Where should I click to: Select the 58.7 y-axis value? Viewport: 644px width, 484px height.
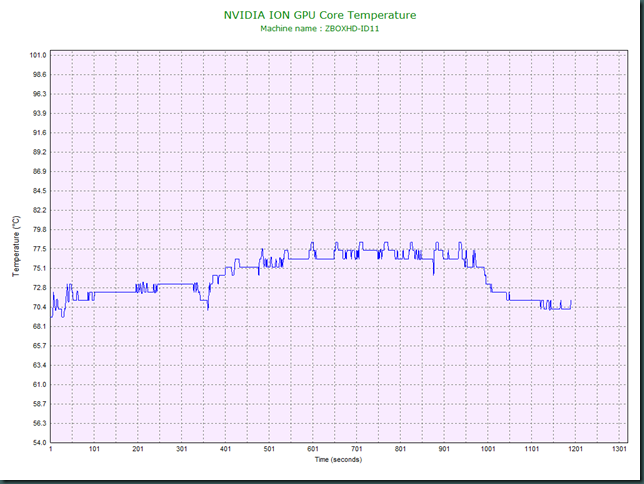click(x=39, y=404)
